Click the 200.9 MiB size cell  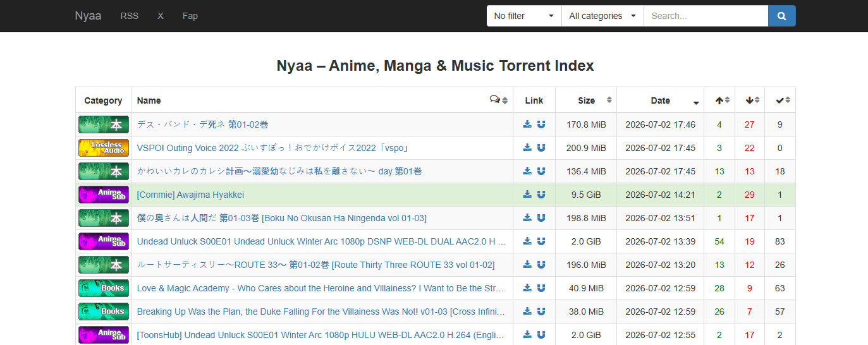tap(586, 148)
